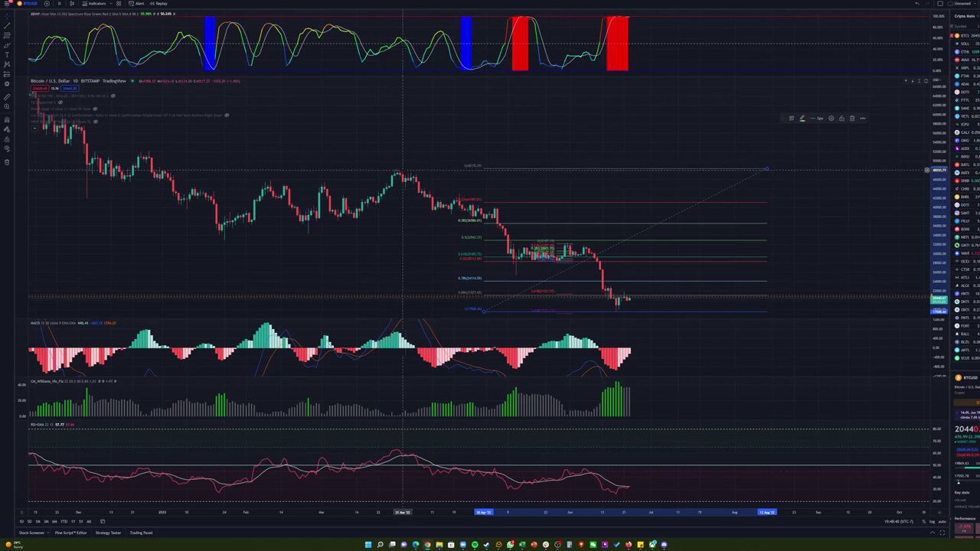Viewport: 980px width, 551px height.
Task: Open drawing settings gear in floating toolbar
Action: point(831,118)
